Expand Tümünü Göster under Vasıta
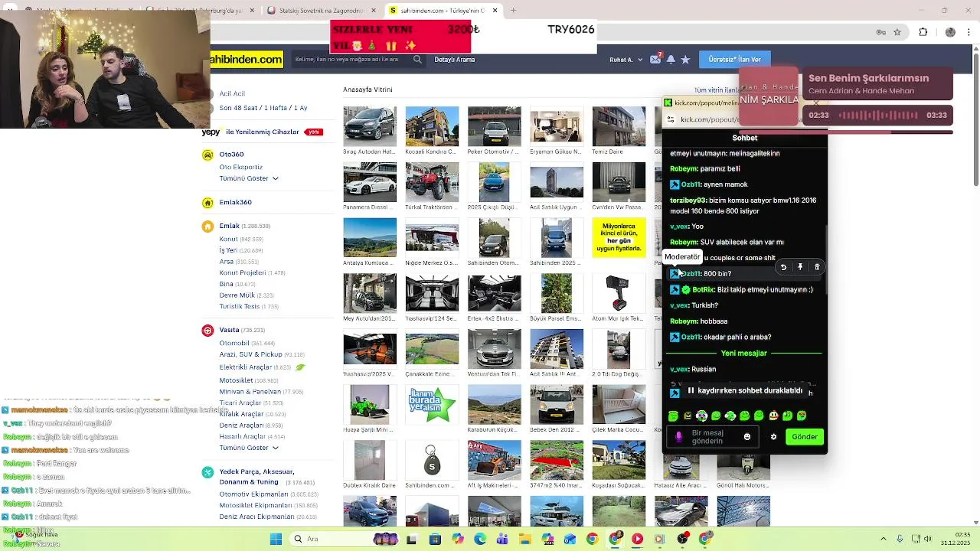Viewport: 980px width, 551px height. (x=249, y=448)
